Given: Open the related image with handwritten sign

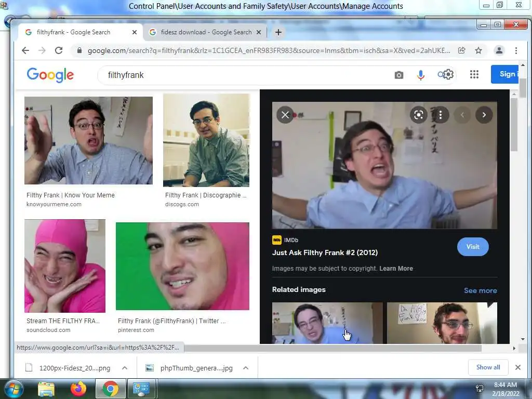Looking at the screenshot, I should [x=442, y=323].
